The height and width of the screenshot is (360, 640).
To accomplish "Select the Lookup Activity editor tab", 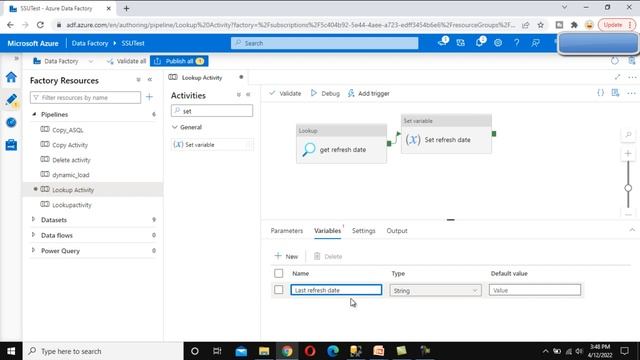I will [202, 78].
